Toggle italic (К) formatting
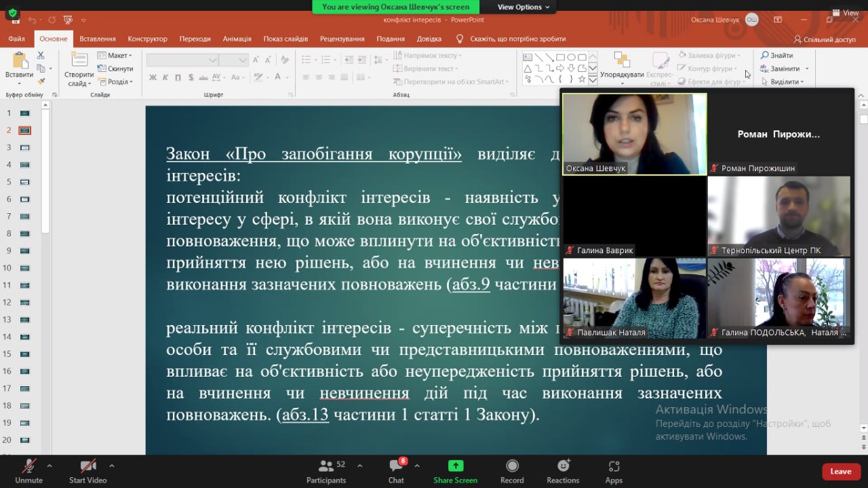Viewport: 868px width, 488px height. 165,77
